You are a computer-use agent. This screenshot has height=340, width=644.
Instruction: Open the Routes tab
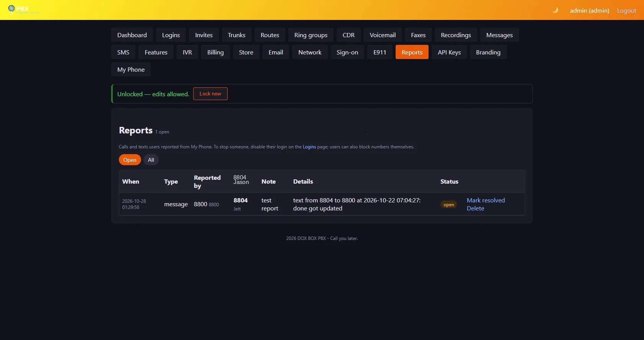click(x=270, y=35)
